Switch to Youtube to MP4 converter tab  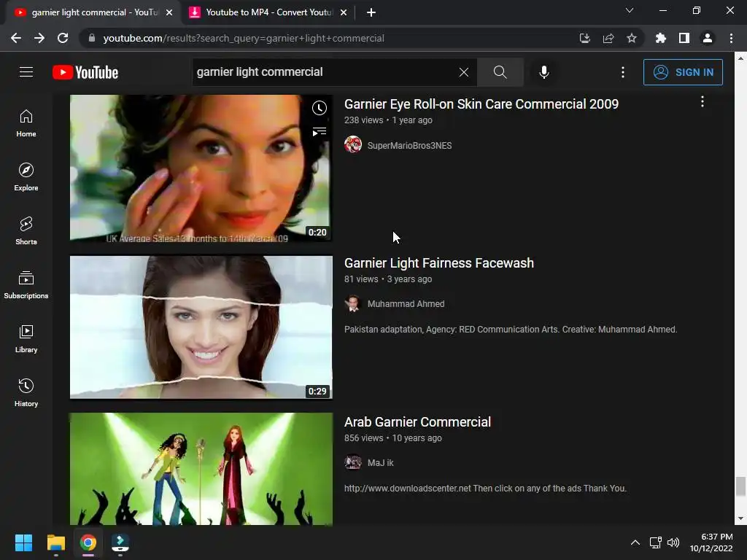(268, 12)
